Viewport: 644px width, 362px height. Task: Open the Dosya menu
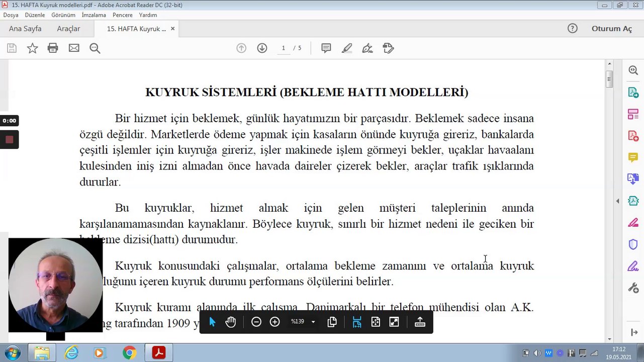tap(11, 15)
